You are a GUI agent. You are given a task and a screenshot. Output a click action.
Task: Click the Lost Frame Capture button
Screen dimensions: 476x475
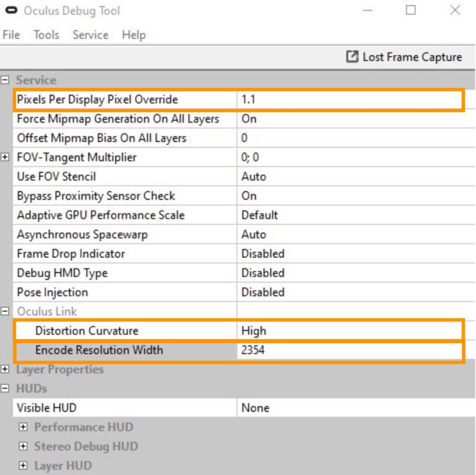coord(404,57)
